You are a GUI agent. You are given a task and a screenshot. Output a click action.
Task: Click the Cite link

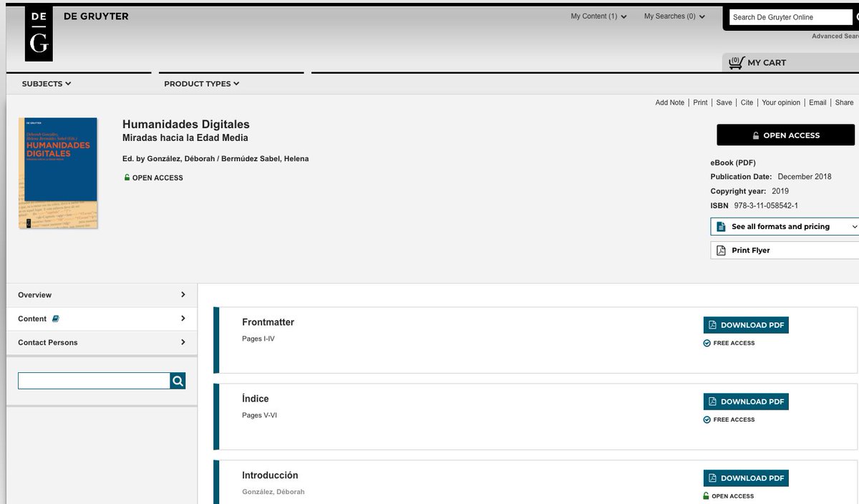pos(747,102)
